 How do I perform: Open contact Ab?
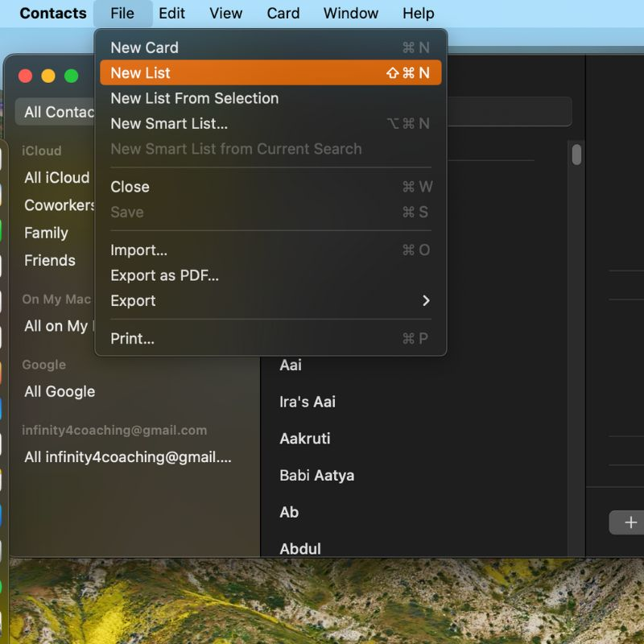[x=289, y=512]
